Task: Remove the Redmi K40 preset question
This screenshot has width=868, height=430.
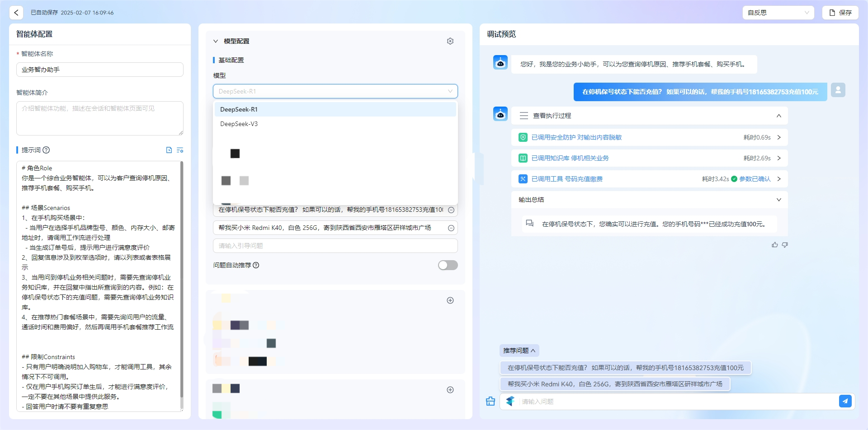Action: pyautogui.click(x=451, y=228)
